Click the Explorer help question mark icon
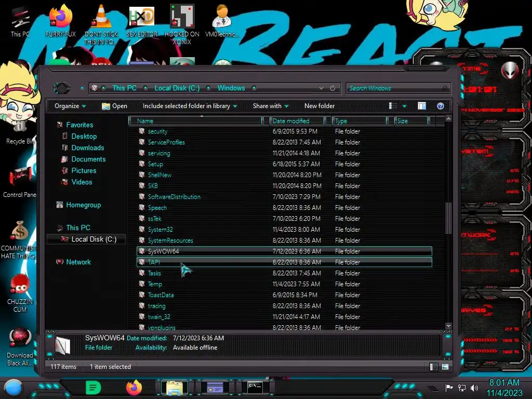Viewport: 532px width, 399px height. (x=441, y=106)
